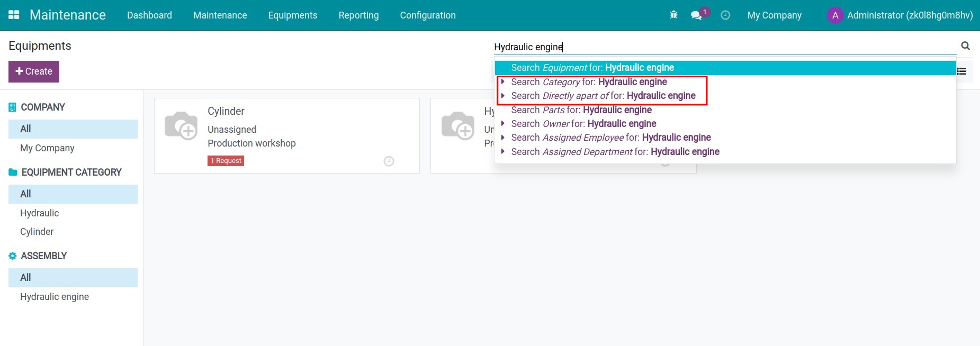Click the EQUIPMENT CATEGORY section header
980x346 pixels.
pos(71,172)
